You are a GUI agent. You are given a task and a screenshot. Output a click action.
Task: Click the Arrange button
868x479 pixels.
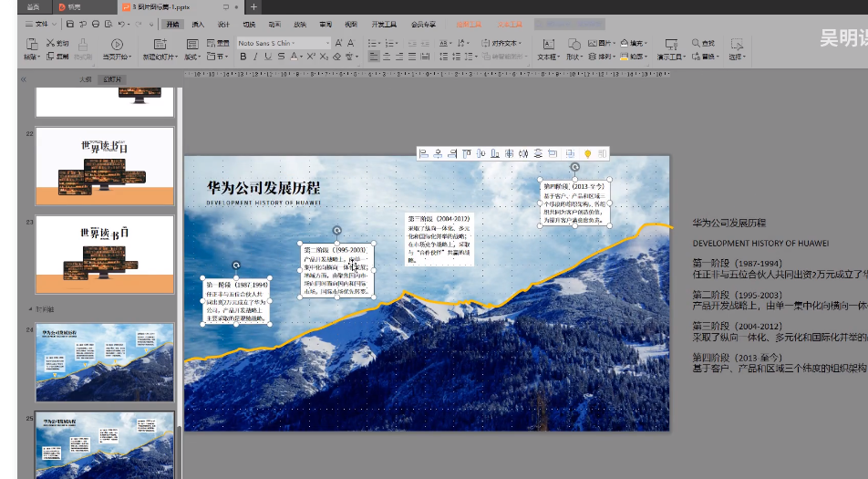(x=601, y=57)
